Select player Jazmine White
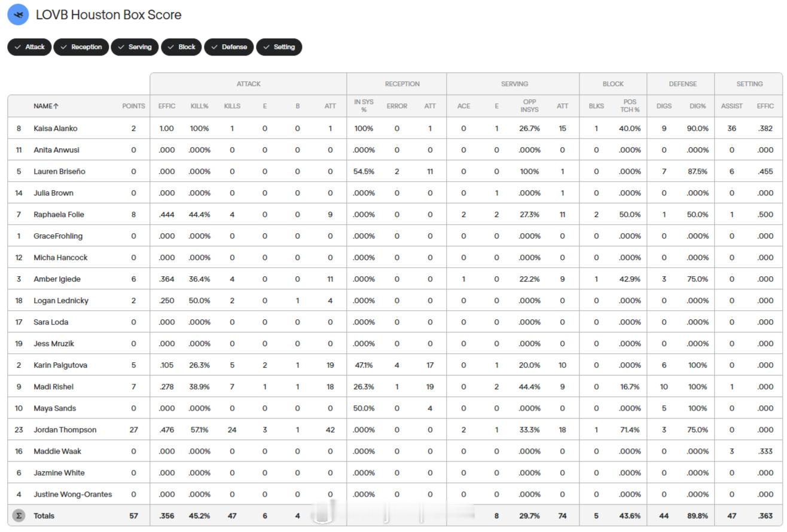Screen dimensions: 787x532 pos(59,473)
